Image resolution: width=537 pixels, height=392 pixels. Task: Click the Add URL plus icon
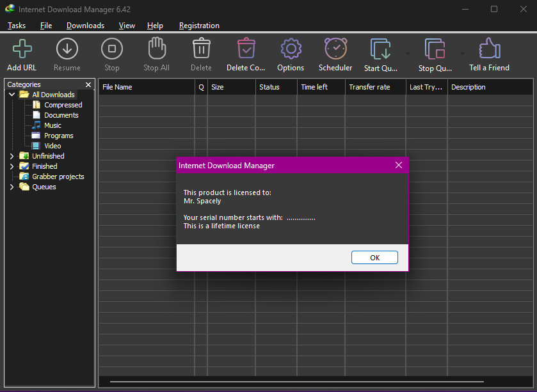click(x=22, y=49)
